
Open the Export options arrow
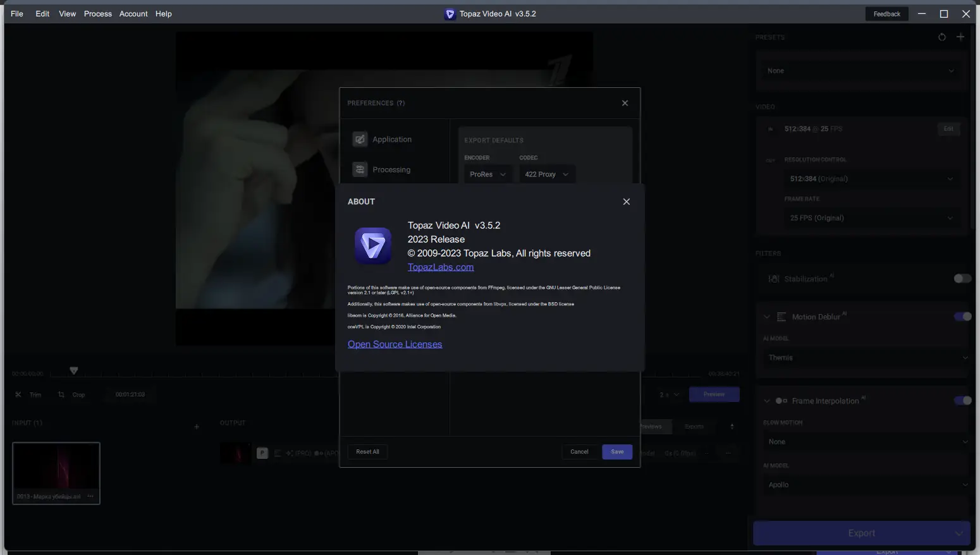[959, 533]
